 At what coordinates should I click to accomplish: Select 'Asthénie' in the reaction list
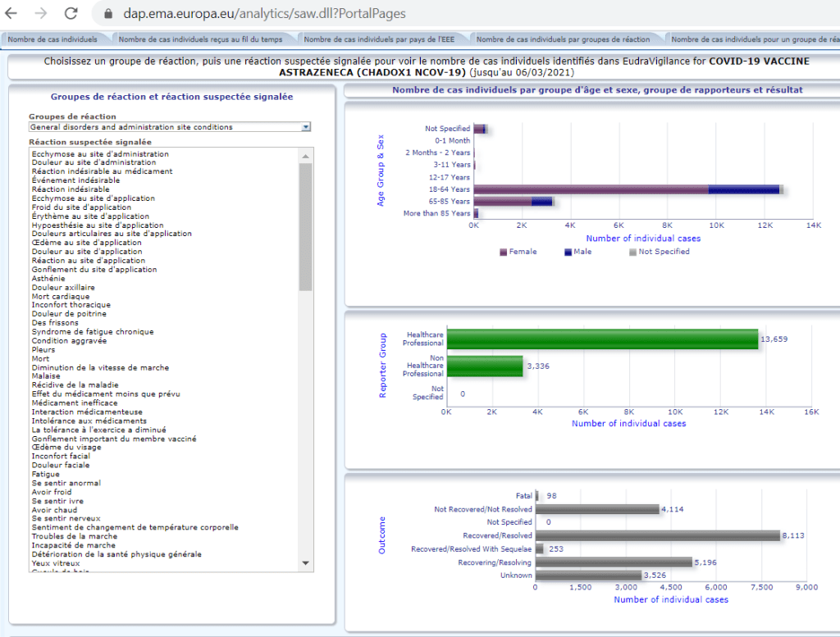click(x=48, y=278)
